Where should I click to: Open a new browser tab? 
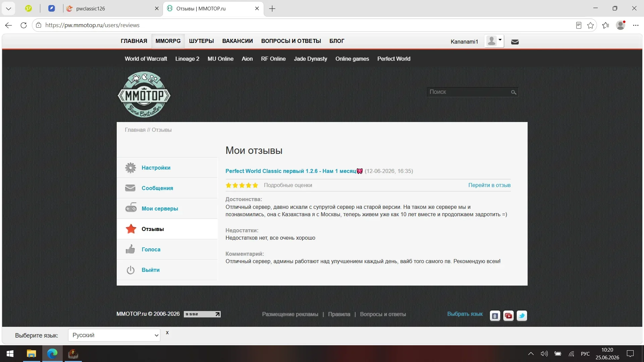pos(272,9)
